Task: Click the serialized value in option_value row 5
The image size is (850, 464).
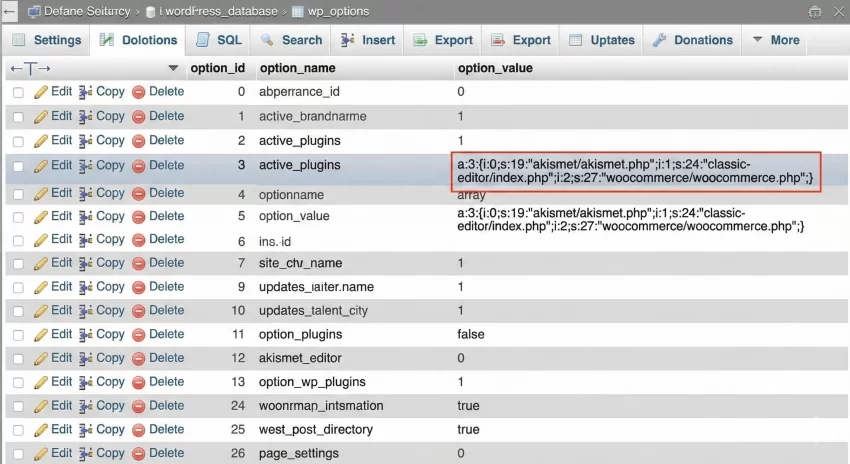Action: 630,220
